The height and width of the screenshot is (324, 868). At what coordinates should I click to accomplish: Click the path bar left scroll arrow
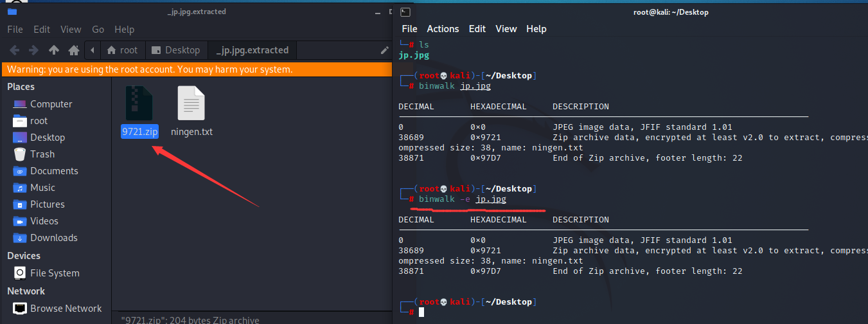point(93,50)
